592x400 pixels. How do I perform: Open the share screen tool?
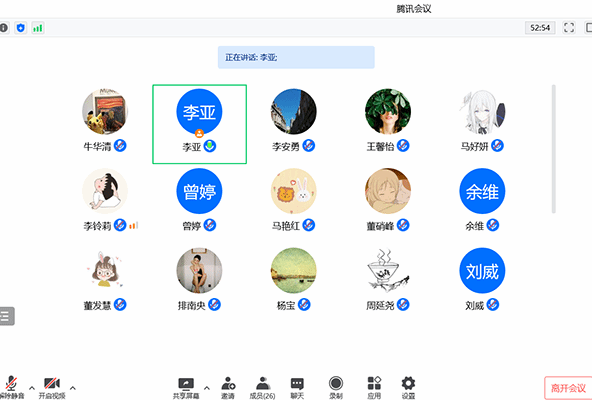pyautogui.click(x=186, y=388)
